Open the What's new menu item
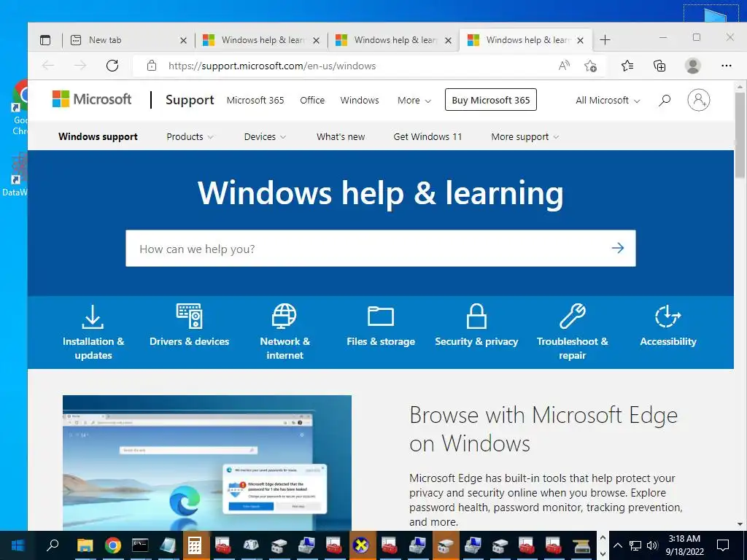This screenshot has height=560, width=747. (341, 136)
